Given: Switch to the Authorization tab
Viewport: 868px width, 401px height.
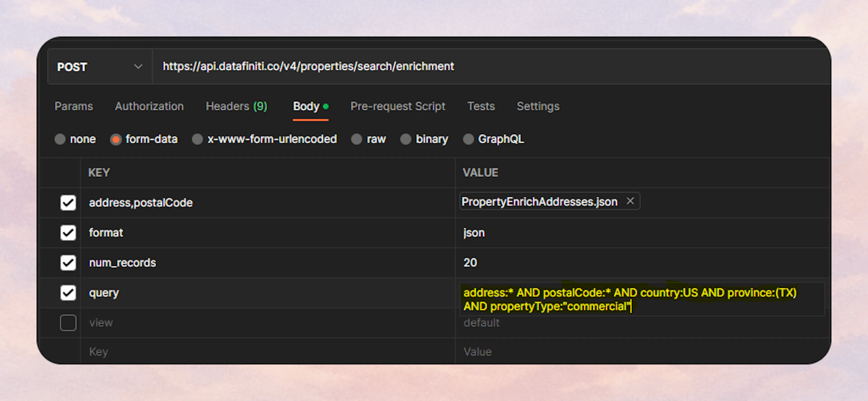Looking at the screenshot, I should [149, 106].
